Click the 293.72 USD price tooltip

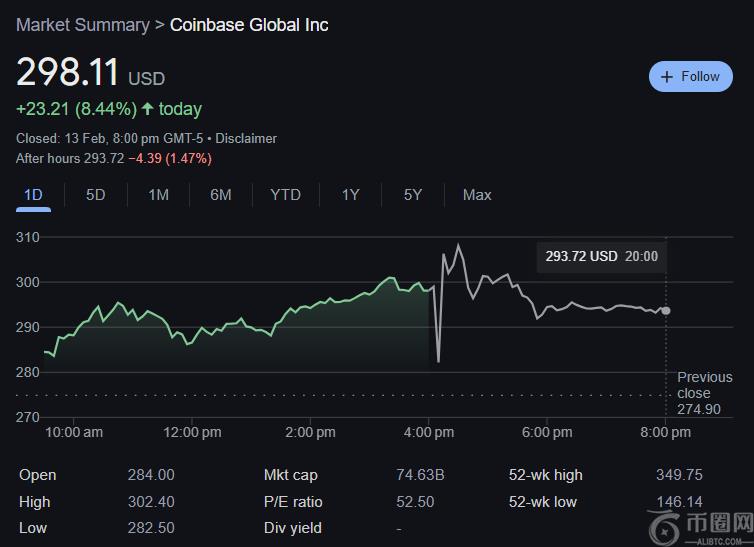pos(601,257)
